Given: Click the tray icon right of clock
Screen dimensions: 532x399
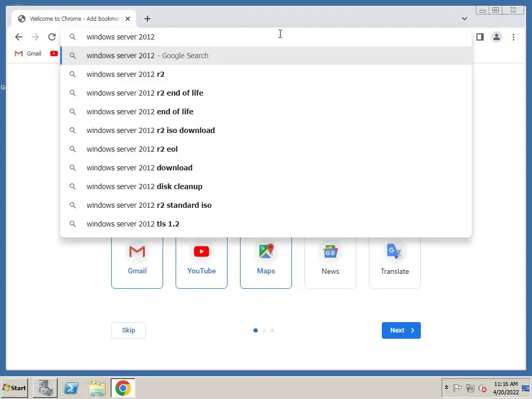Looking at the screenshot, I should (526, 388).
